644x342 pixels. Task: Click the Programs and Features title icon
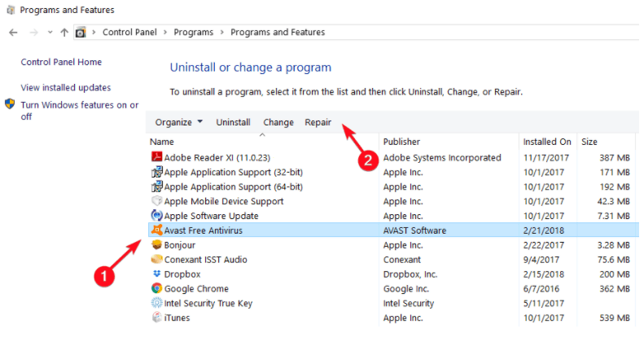pyautogui.click(x=11, y=10)
